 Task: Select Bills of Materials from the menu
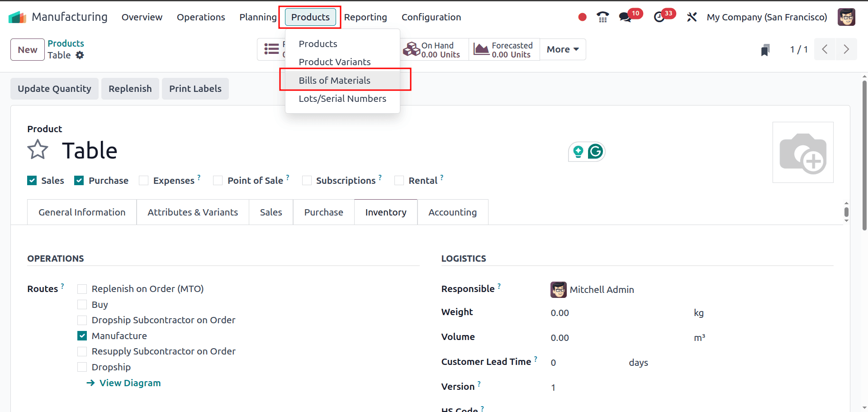[335, 80]
